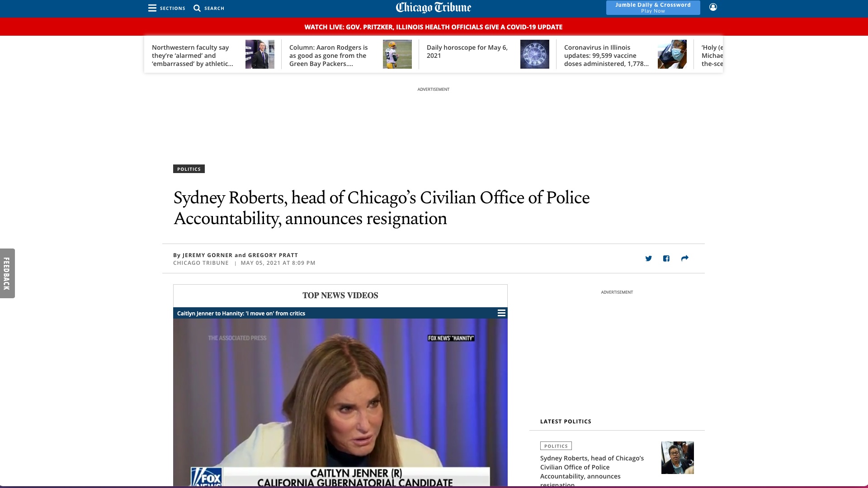Image resolution: width=868 pixels, height=488 pixels.
Task: Open Coronavirus in Illinois updates story
Action: click(x=606, y=56)
